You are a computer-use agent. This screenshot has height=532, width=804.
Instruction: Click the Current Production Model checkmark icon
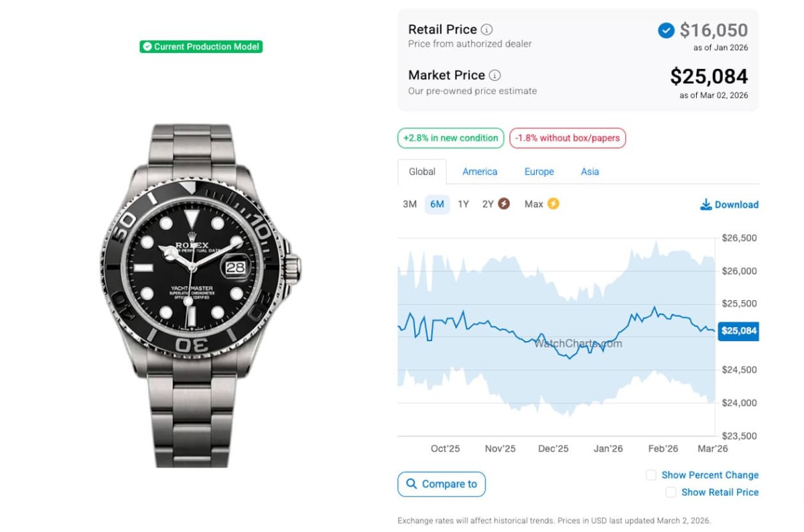147,47
